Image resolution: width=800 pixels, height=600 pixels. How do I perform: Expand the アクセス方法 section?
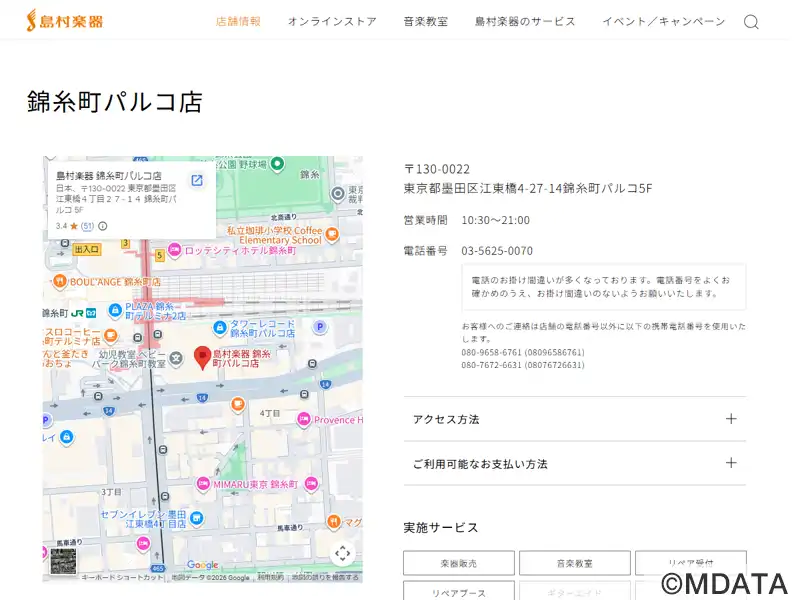574,419
